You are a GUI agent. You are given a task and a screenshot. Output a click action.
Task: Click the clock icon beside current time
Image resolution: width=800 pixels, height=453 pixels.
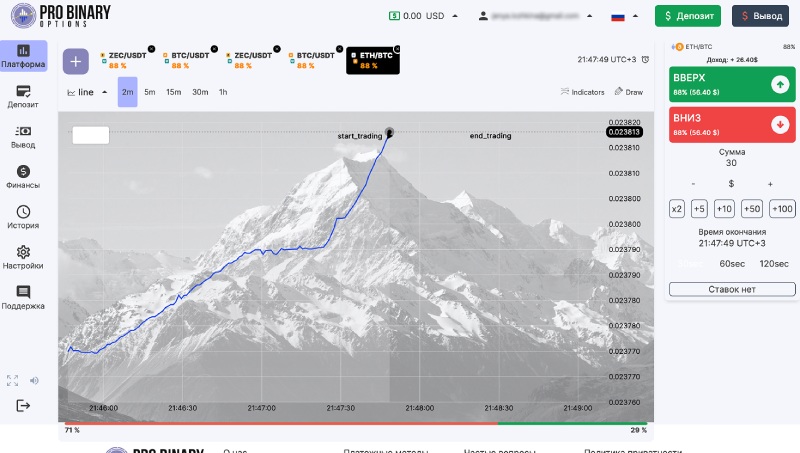click(x=645, y=60)
